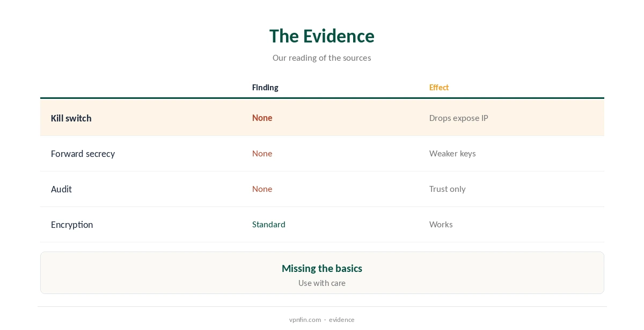Select the 'Forward secrecy' row label
Viewport: 644px width, 330px height.
point(83,154)
